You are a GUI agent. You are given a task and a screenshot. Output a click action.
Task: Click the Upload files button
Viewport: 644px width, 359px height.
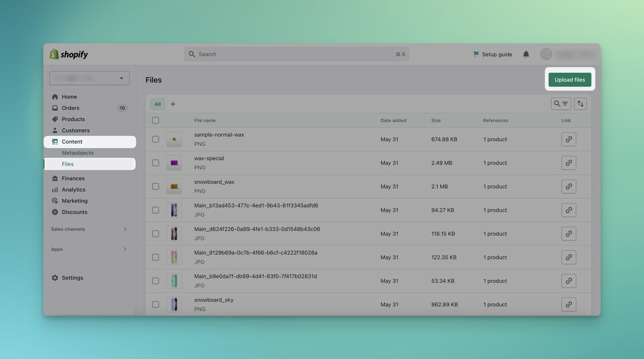pyautogui.click(x=570, y=79)
